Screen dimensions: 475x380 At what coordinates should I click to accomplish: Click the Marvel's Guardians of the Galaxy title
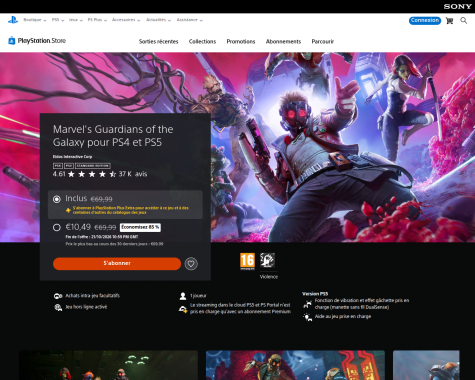(113, 136)
